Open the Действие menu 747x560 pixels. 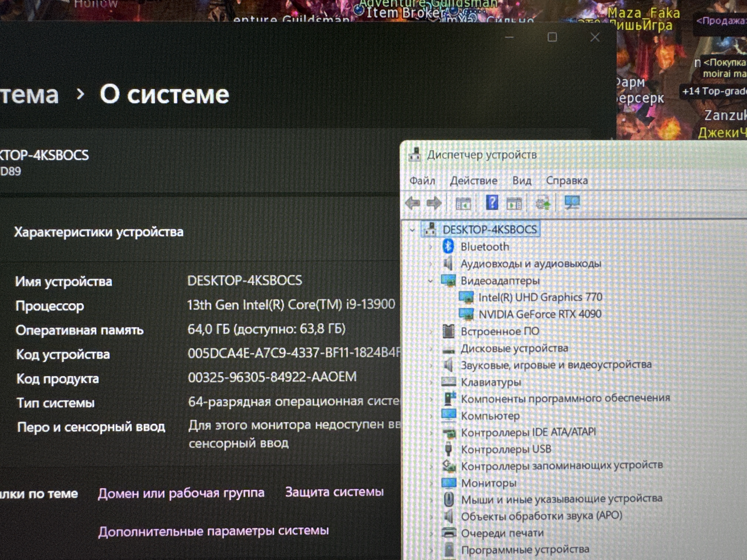point(474,181)
